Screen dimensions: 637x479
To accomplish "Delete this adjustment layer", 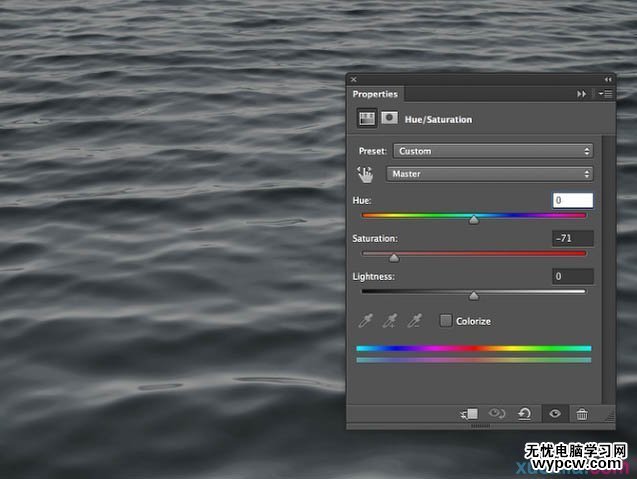I will (x=582, y=414).
